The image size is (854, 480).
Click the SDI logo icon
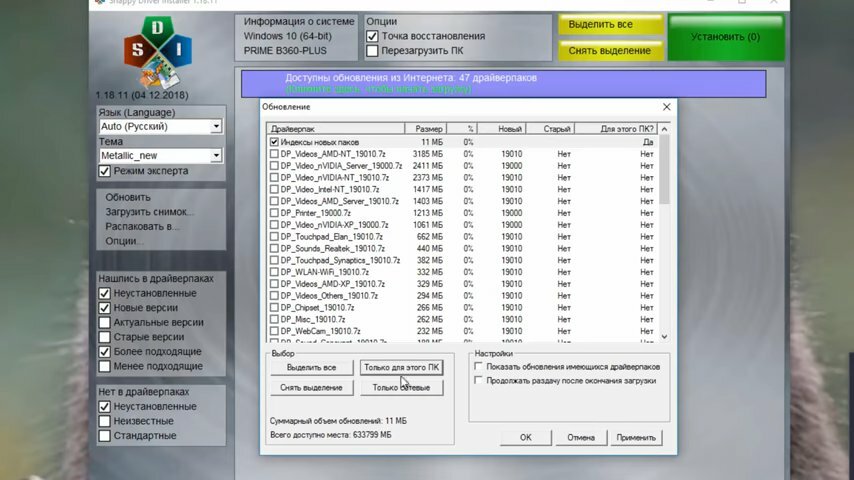[158, 52]
